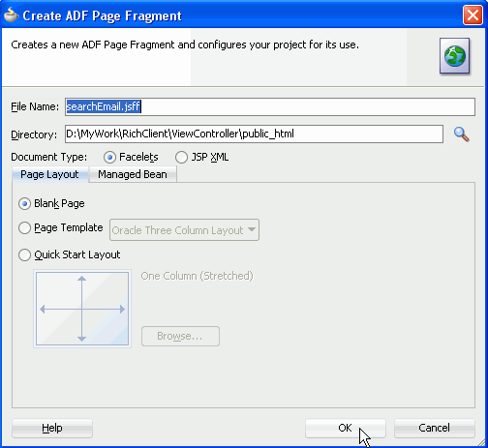Close the Create ADF Page Fragment dialog

click(473, 15)
